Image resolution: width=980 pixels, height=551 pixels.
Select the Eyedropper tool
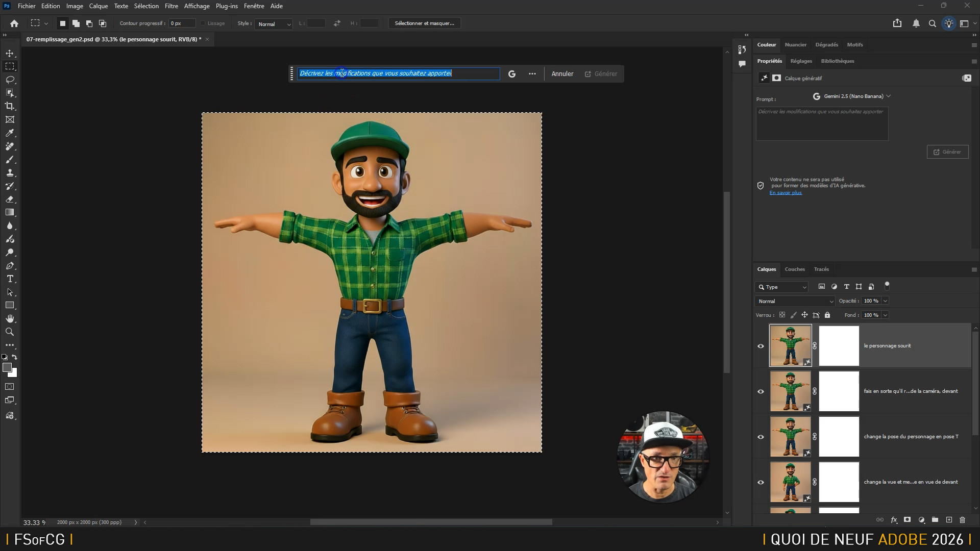pos(10,133)
